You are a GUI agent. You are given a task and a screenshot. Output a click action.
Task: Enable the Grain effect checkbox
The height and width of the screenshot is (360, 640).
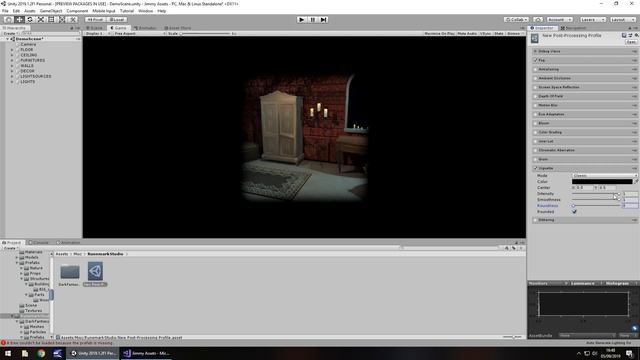click(x=535, y=159)
